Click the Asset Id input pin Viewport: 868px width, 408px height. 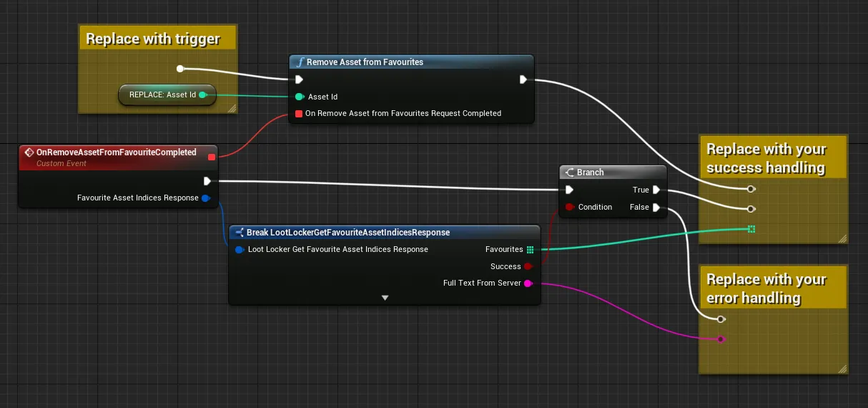click(x=299, y=97)
